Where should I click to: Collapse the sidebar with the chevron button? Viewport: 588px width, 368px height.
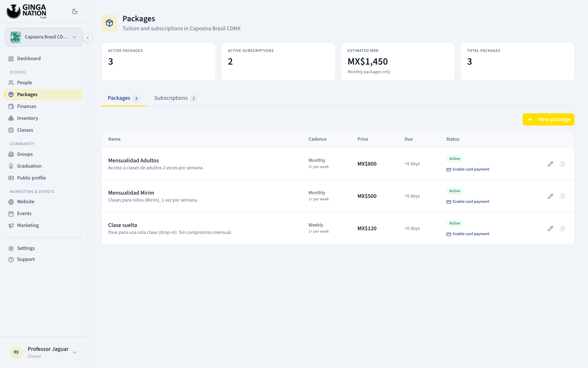(88, 37)
